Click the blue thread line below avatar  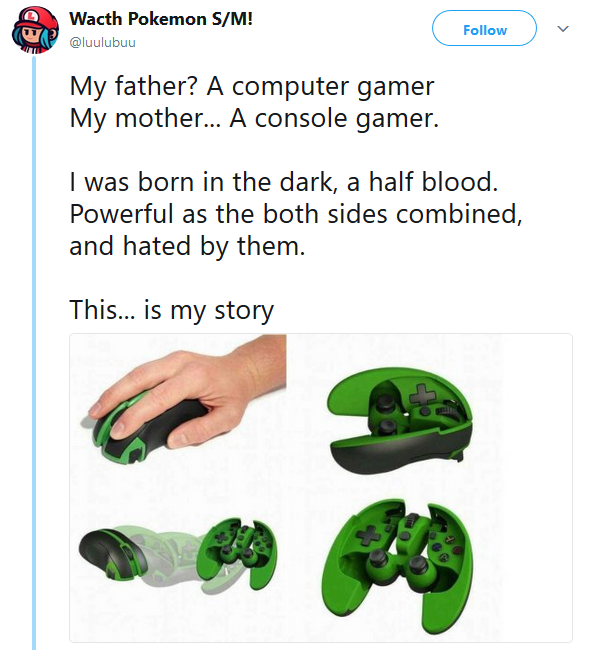point(35,352)
